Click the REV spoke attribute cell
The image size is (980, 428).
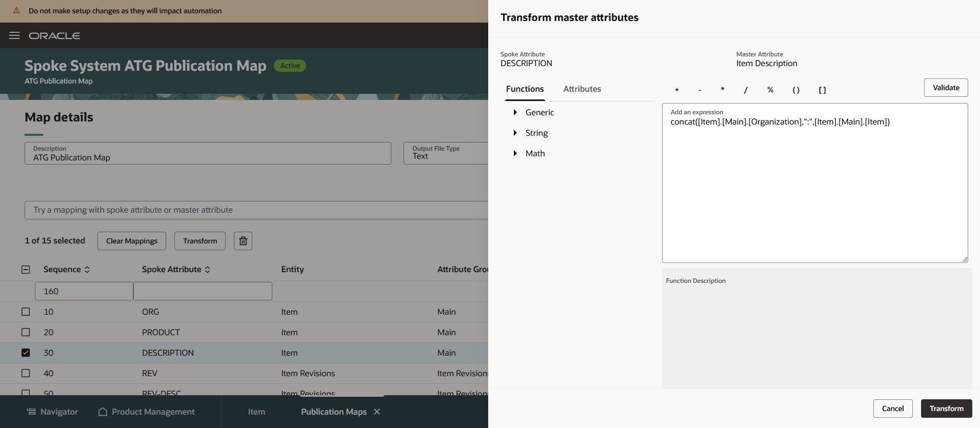pos(150,373)
